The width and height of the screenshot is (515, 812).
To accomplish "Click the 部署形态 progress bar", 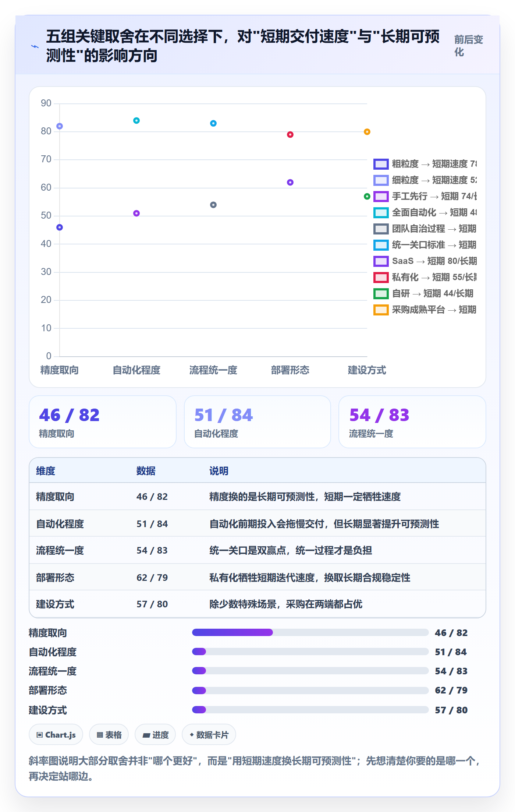I will click(310, 690).
